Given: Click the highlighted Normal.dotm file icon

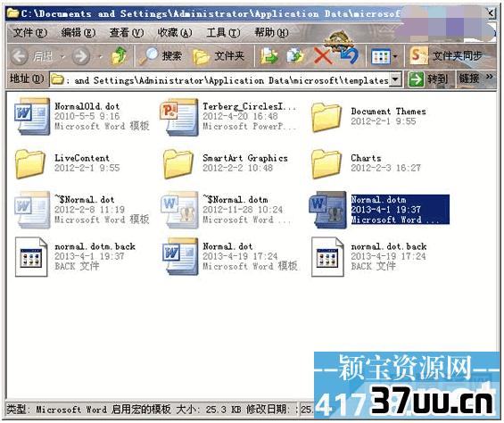Looking at the screenshot, I should tap(328, 210).
